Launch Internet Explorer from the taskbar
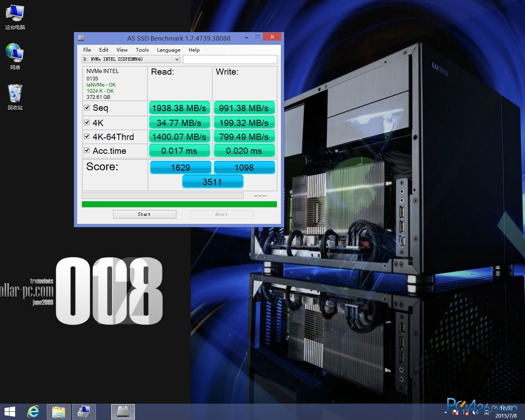525x420 pixels. click(x=33, y=412)
